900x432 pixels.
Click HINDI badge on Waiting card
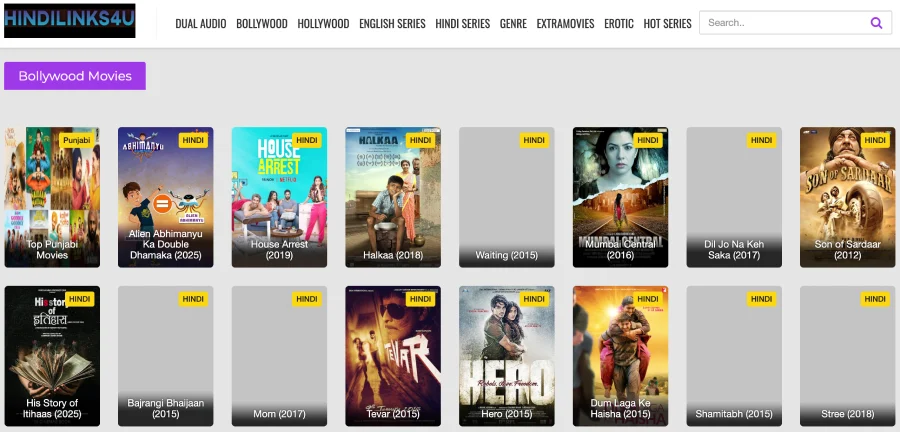534,141
